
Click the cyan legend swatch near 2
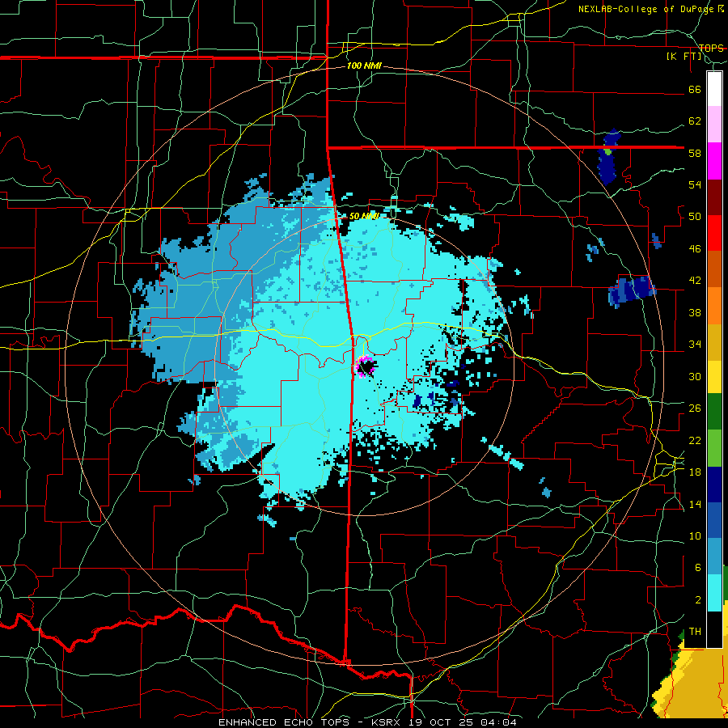point(714,593)
